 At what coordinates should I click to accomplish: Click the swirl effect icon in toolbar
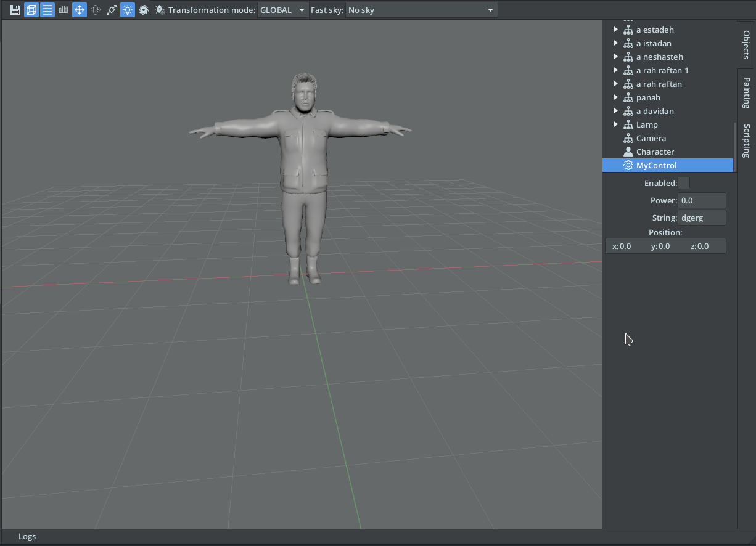tap(144, 10)
